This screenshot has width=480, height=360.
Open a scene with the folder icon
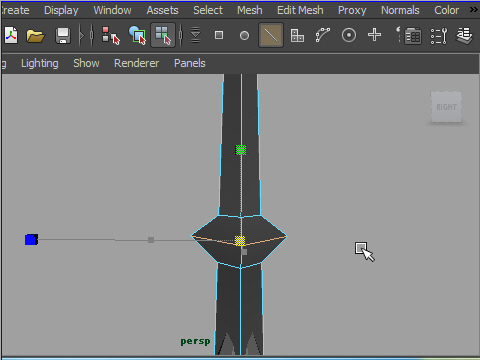pos(35,36)
